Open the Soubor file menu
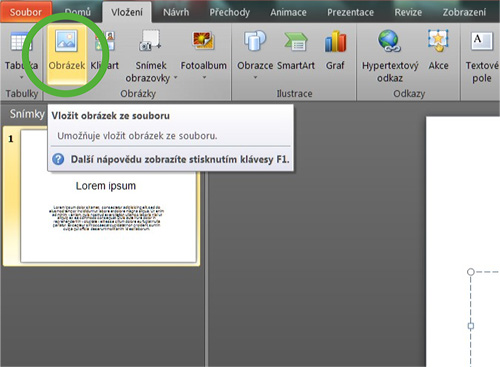 tap(26, 12)
